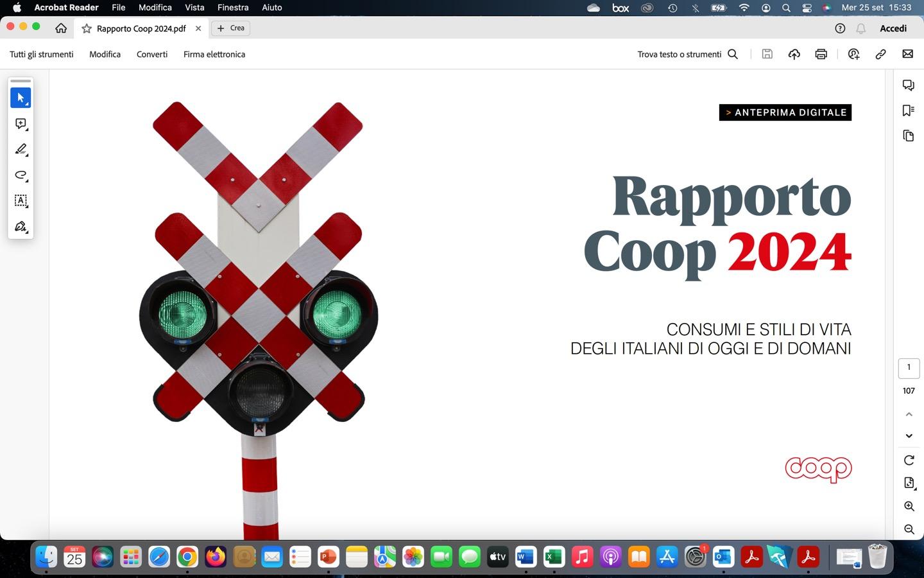
Task: Click the current page number field
Action: [909, 368]
